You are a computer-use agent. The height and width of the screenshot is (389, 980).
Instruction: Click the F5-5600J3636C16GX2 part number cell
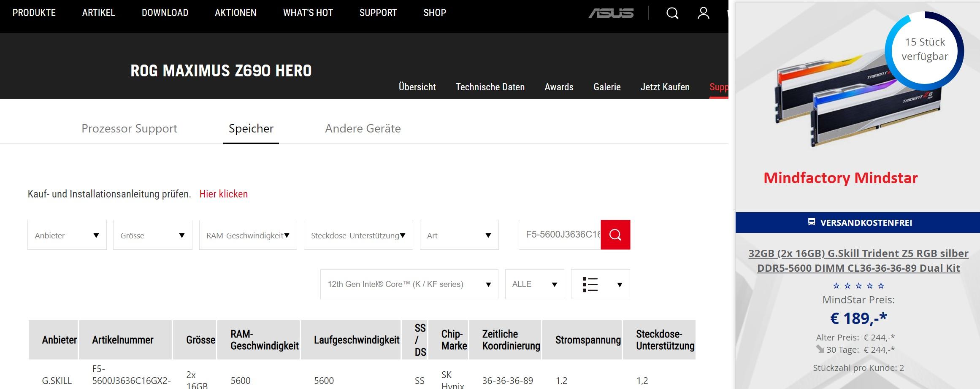(x=132, y=375)
